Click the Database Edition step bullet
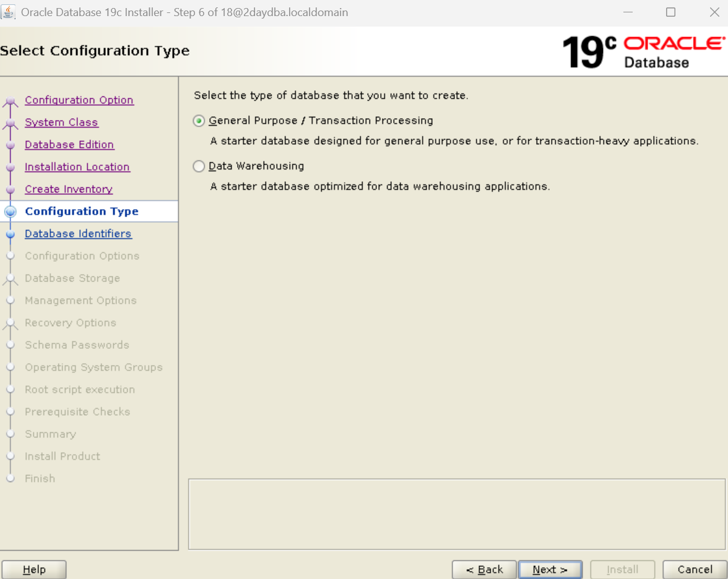728x579 pixels. tap(10, 145)
